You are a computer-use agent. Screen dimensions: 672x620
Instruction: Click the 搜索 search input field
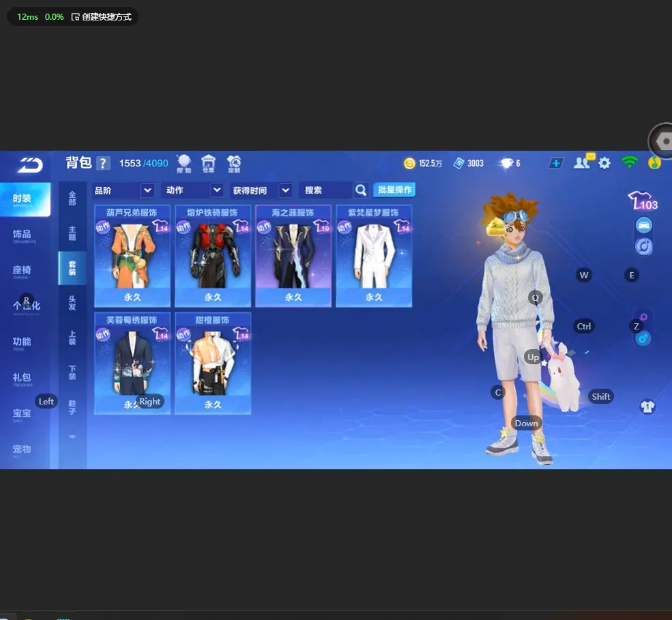point(325,190)
